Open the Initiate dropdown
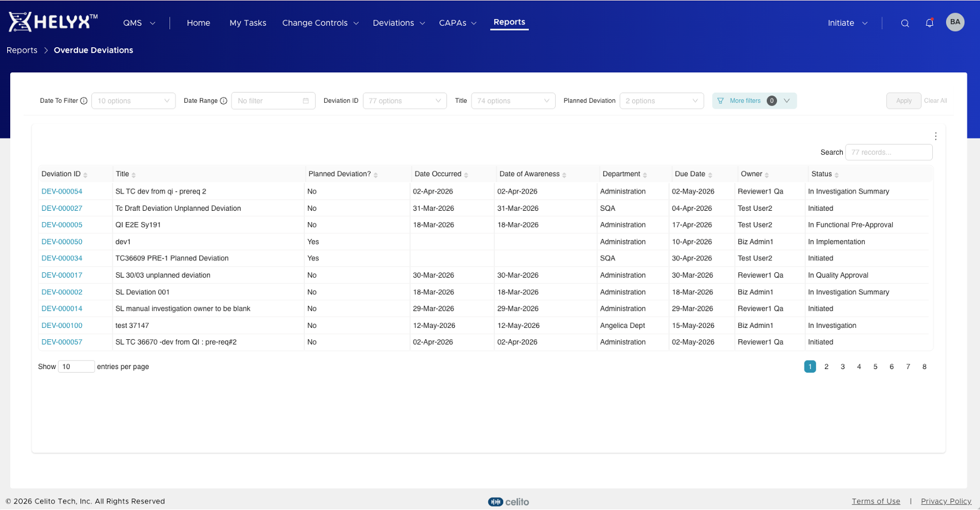Viewport: 980px width, 510px height. tap(848, 23)
